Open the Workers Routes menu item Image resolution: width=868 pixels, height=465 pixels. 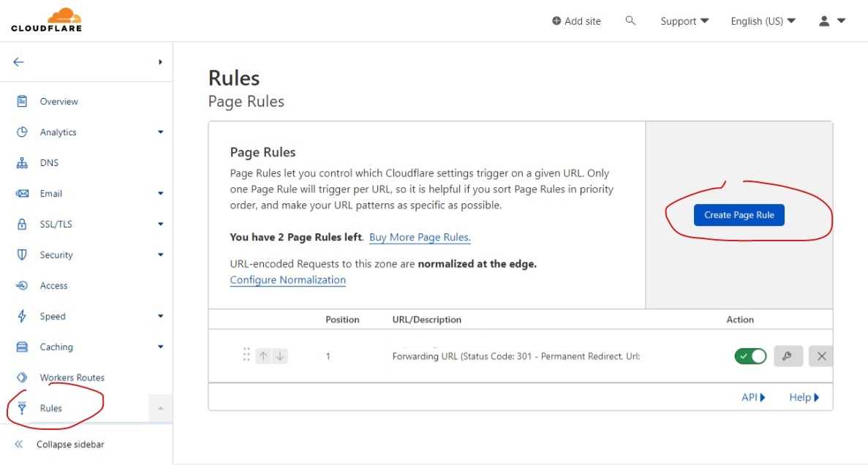click(x=72, y=377)
